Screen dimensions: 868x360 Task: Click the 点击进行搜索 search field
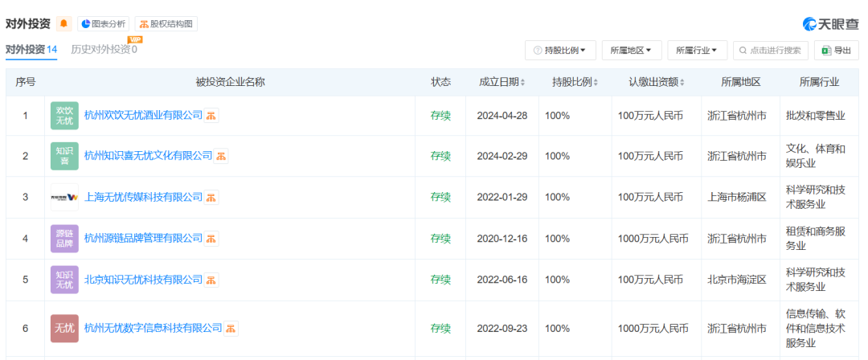pyautogui.click(x=771, y=51)
